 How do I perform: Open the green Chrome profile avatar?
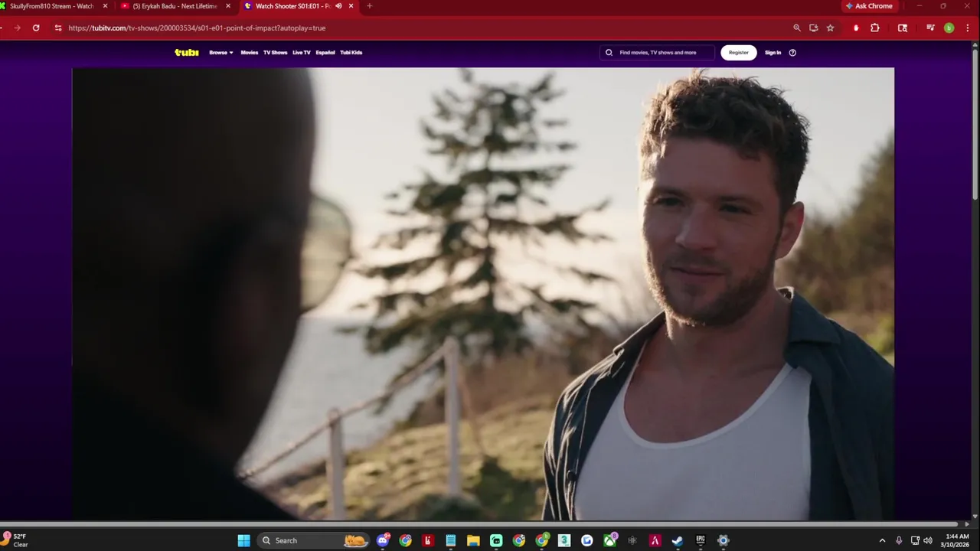tap(949, 28)
